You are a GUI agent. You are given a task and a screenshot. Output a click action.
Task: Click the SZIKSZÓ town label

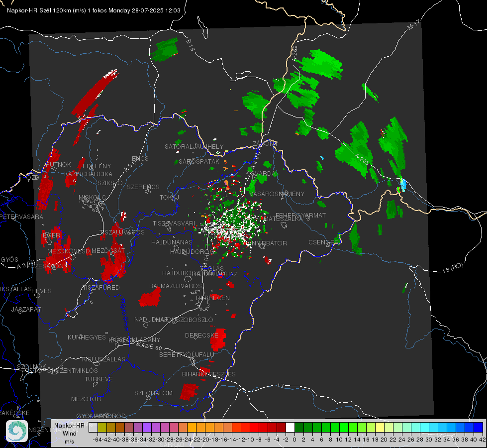tap(110, 183)
